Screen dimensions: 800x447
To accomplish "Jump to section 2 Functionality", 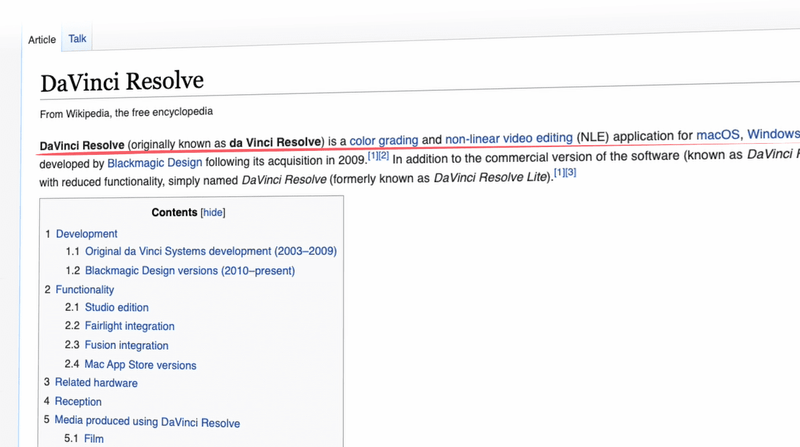I will 85,289.
